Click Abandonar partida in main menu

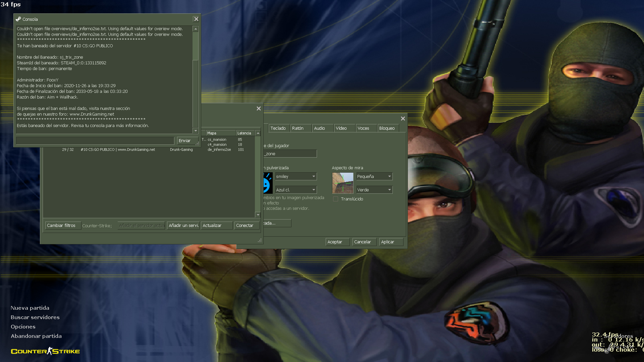click(36, 336)
